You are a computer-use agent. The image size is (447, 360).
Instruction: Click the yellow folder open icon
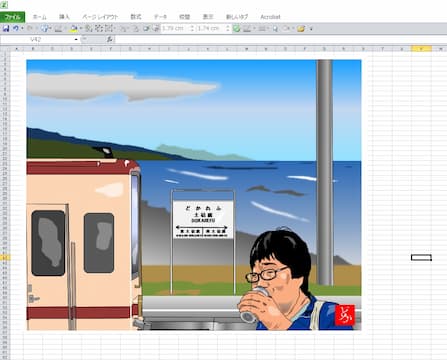click(301, 29)
